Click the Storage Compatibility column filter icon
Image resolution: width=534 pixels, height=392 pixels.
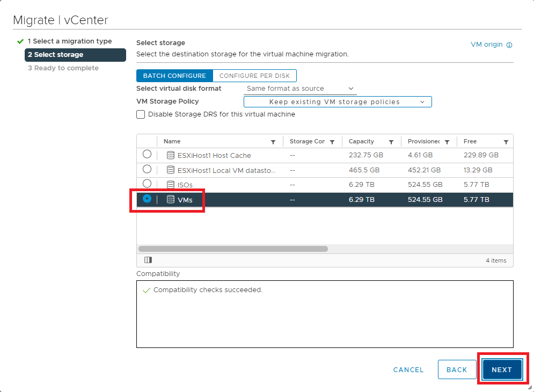click(x=332, y=142)
